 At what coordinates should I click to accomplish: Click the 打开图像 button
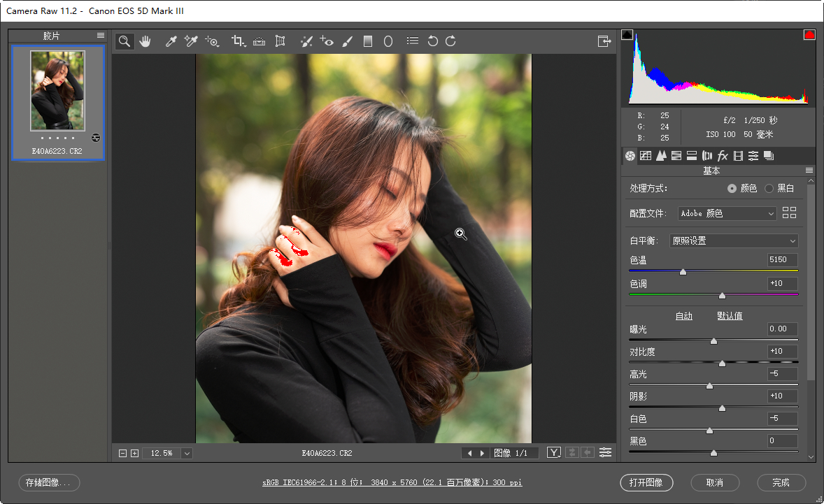646,482
